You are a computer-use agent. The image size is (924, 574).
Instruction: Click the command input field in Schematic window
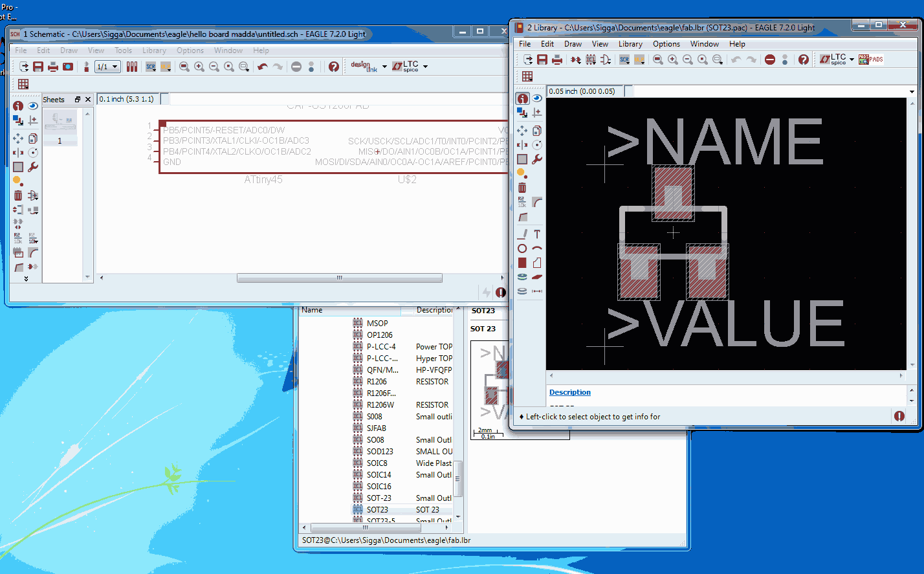(x=338, y=99)
